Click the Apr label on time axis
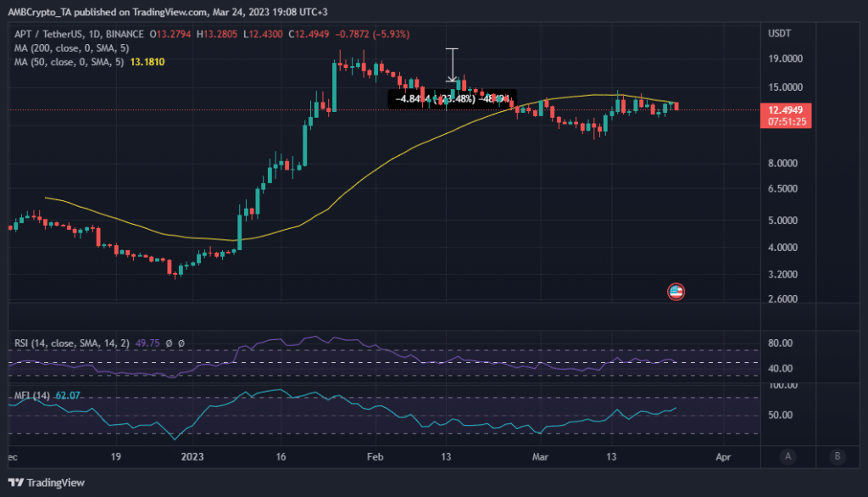Viewport: 868px width, 497px height. click(723, 456)
